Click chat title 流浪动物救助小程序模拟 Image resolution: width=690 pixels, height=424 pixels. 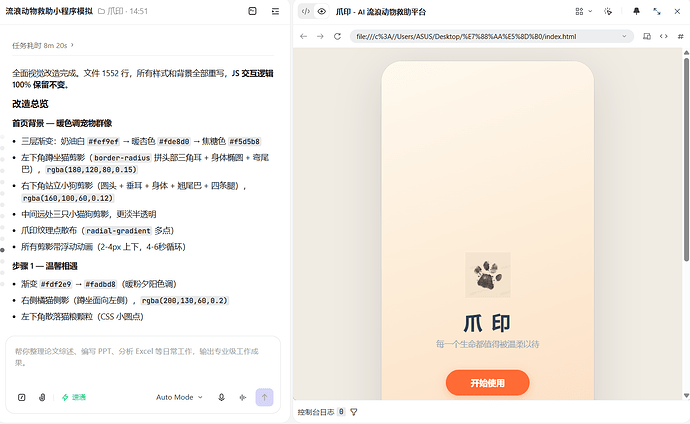pos(49,11)
